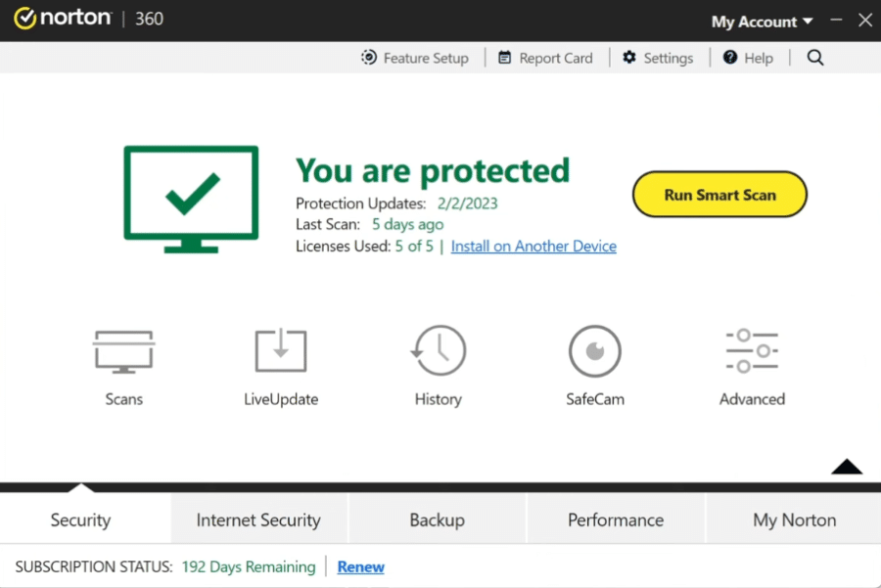
Task: Open Help in top toolbar
Action: click(x=748, y=58)
